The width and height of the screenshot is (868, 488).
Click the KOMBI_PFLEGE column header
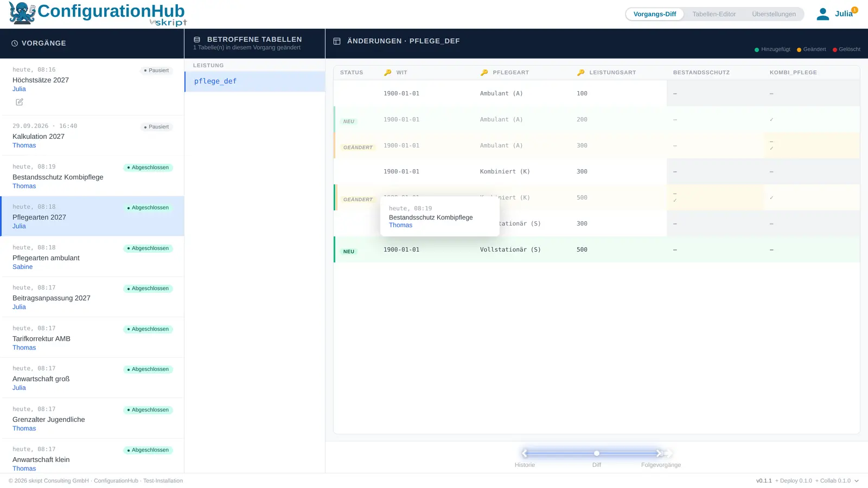click(793, 73)
